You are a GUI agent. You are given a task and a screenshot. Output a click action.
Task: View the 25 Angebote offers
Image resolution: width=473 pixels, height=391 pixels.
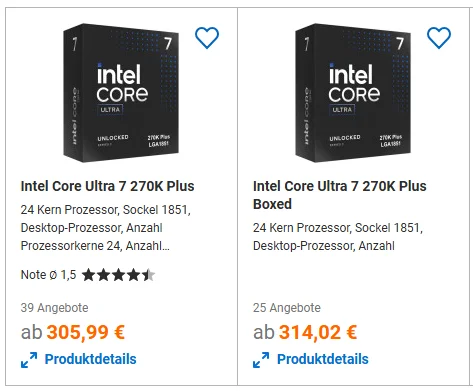(x=287, y=308)
